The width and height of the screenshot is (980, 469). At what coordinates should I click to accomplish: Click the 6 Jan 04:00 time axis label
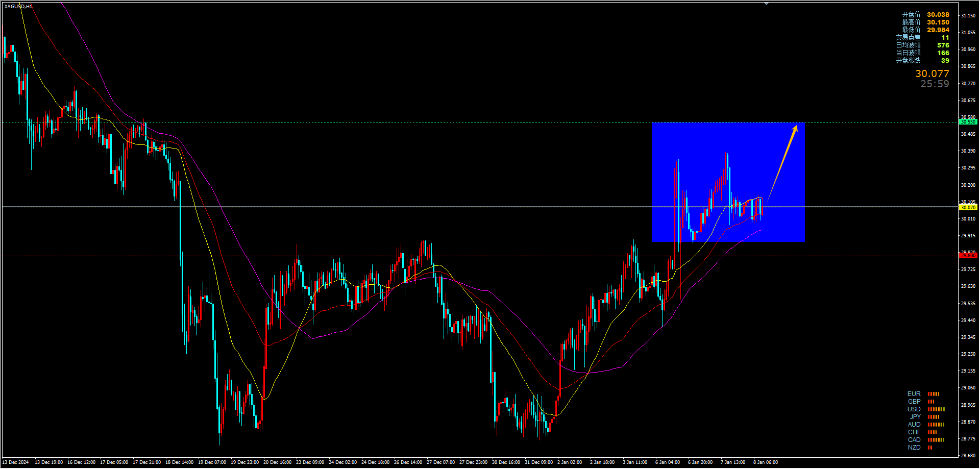click(668, 462)
